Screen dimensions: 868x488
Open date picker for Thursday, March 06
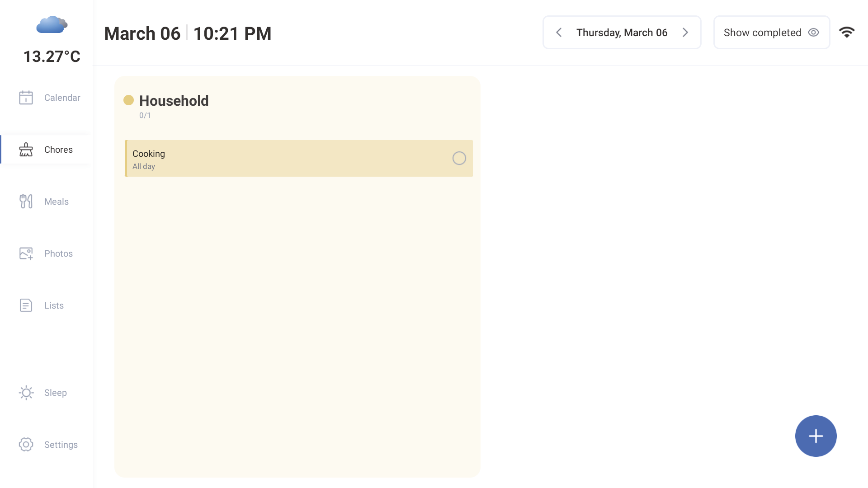coord(622,33)
